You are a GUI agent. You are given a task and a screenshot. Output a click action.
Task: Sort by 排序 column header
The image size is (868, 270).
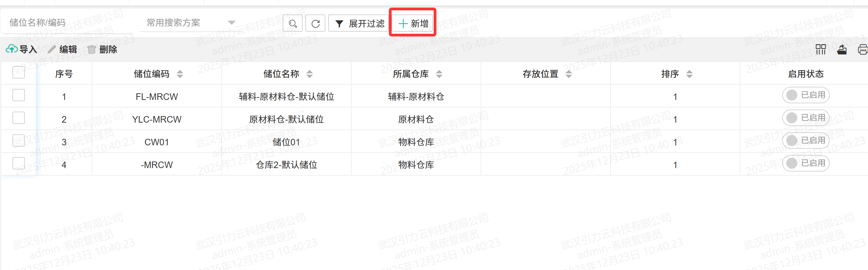pyautogui.click(x=689, y=74)
